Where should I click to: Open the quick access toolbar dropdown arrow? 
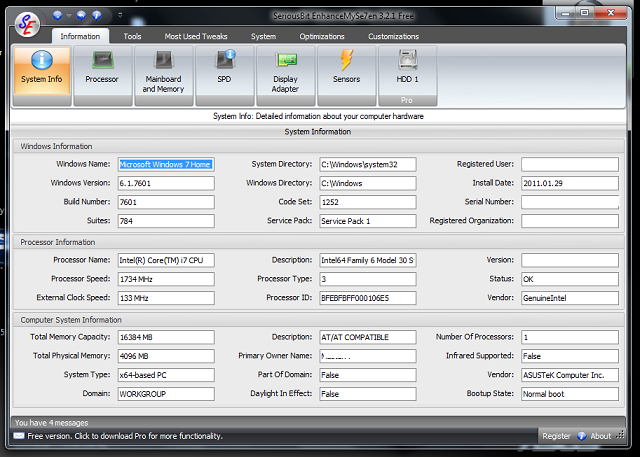click(120, 16)
